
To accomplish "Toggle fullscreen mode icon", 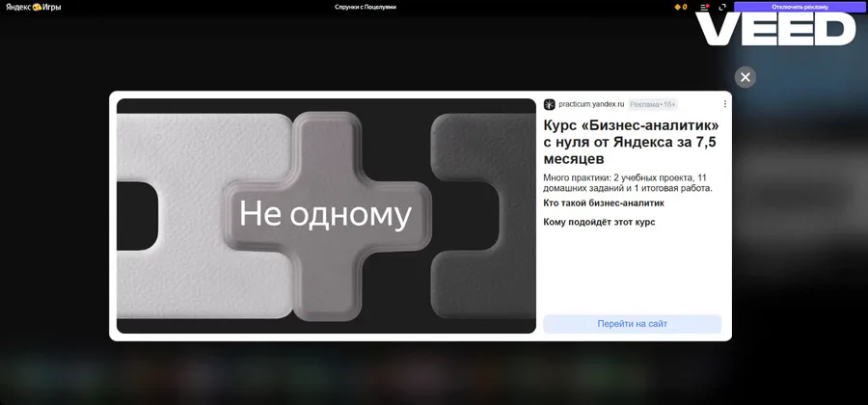I will pyautogui.click(x=722, y=7).
